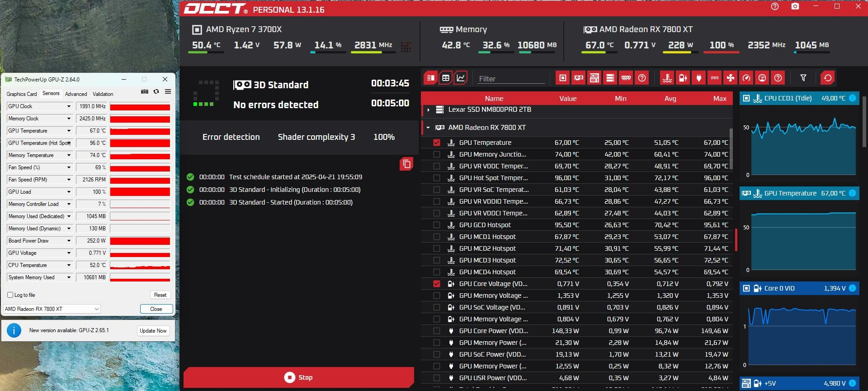Toggle the CPU device filter icon in OCCT
Screen dimensions: 868x391
coord(563,78)
